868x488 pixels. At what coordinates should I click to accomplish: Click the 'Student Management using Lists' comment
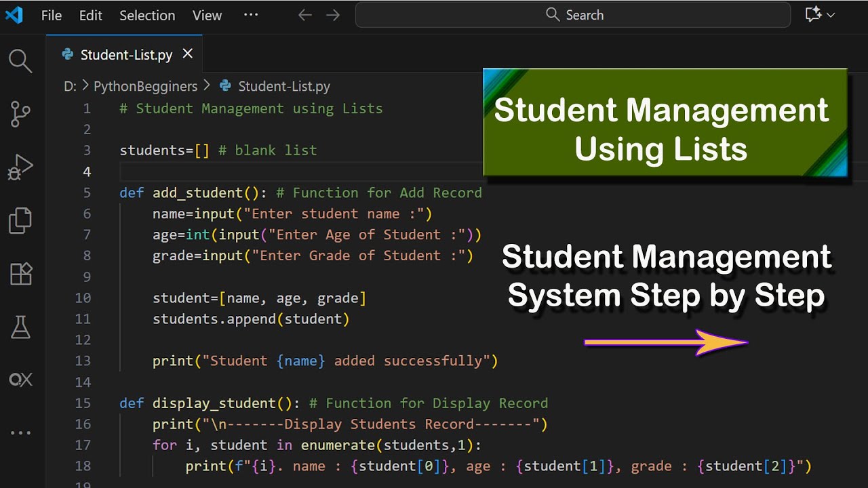pos(251,108)
